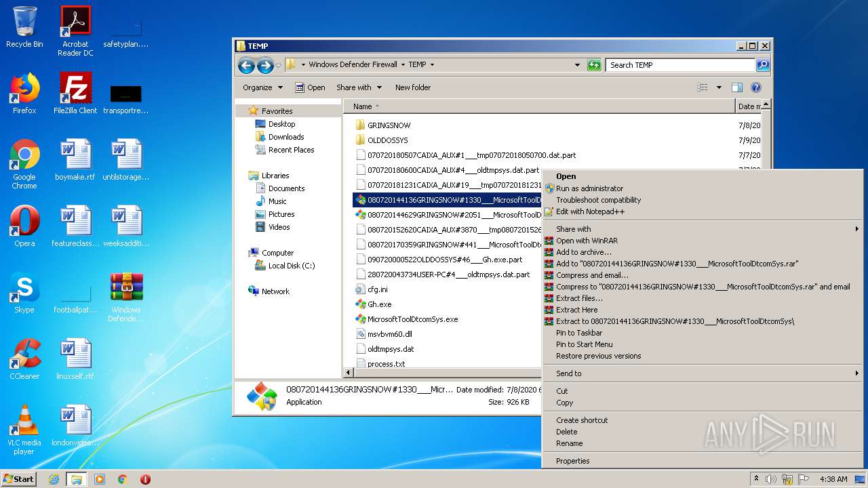Select Run as administrator

click(x=703, y=188)
